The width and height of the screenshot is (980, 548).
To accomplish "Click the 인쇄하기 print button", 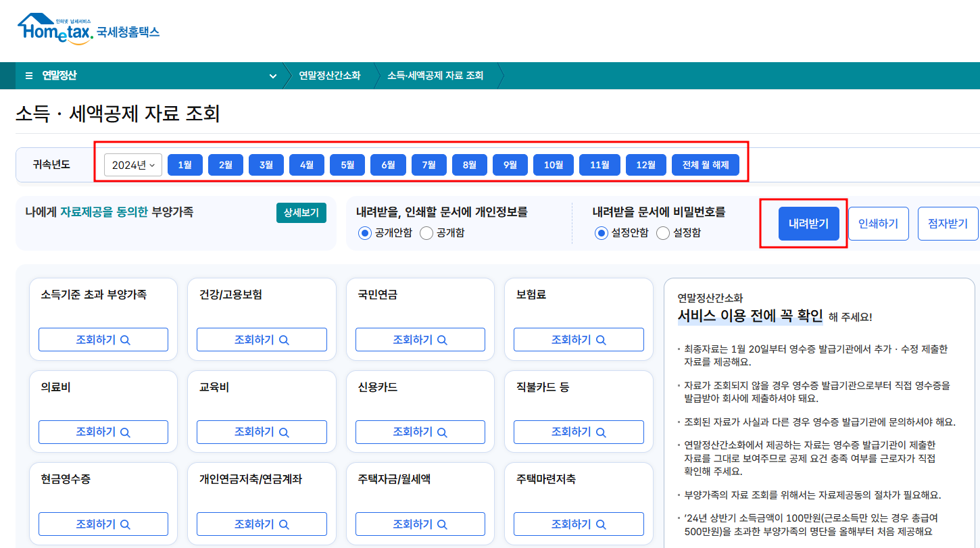I will click(x=879, y=224).
